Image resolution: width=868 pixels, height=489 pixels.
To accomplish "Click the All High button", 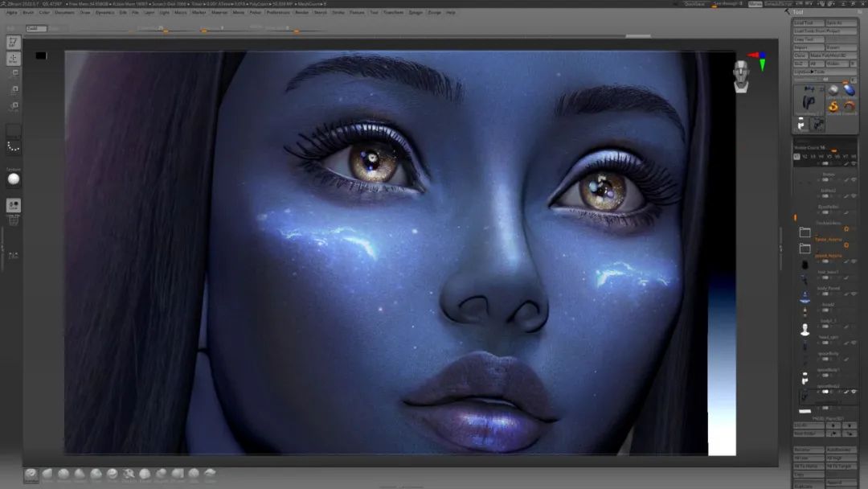I will (841, 458).
